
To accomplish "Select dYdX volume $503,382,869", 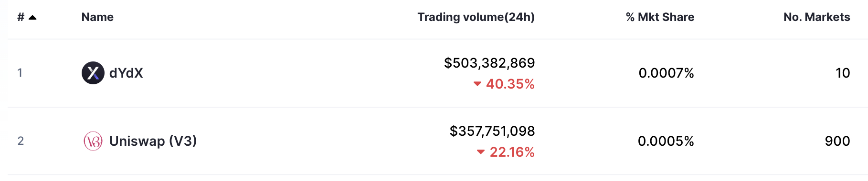I will [489, 63].
